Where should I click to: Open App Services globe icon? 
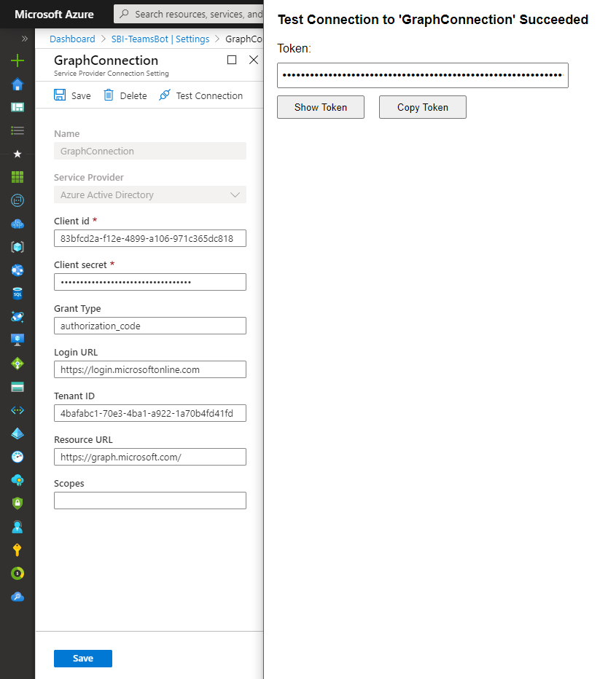pos(17,270)
